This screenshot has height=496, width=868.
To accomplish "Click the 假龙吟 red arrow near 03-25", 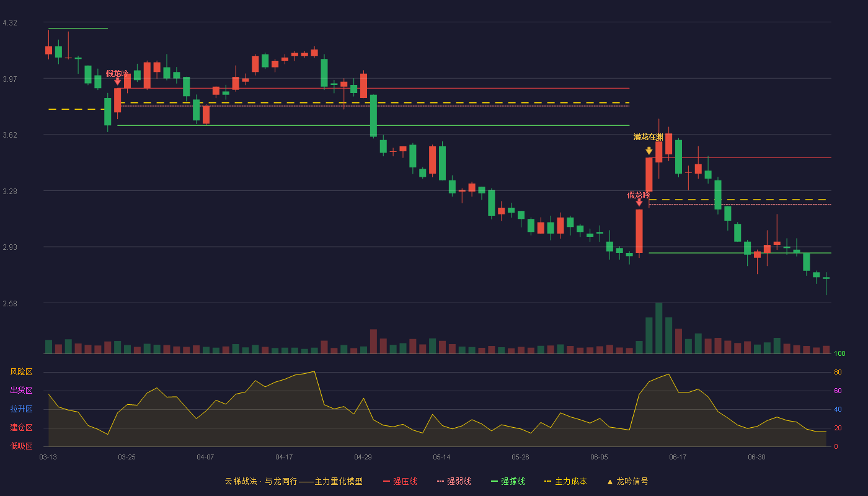I will (117, 81).
